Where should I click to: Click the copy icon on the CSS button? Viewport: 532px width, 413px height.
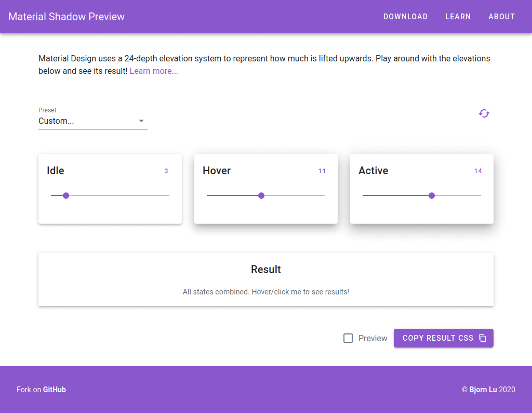tap(484, 338)
